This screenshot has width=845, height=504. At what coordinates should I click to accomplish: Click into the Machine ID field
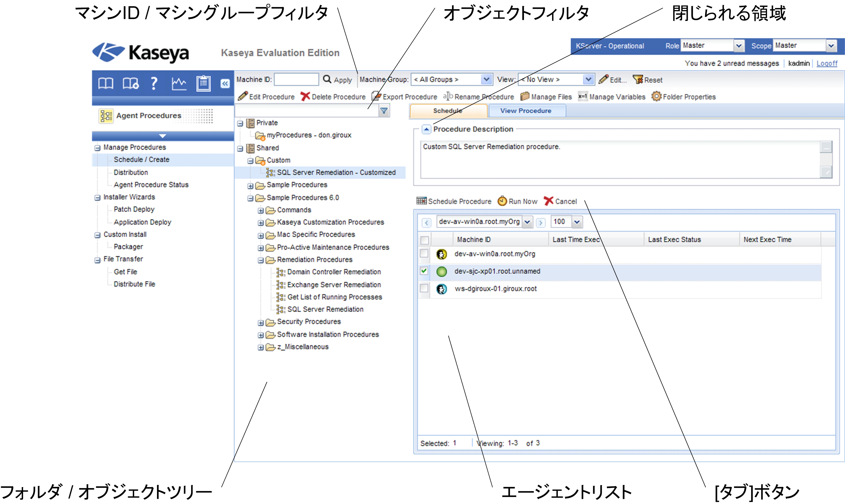tap(296, 80)
